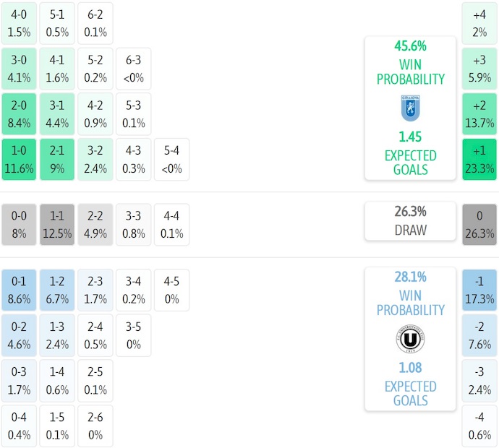Click the U Cluj team crest icon
This screenshot has width=499, height=448.
click(410, 339)
